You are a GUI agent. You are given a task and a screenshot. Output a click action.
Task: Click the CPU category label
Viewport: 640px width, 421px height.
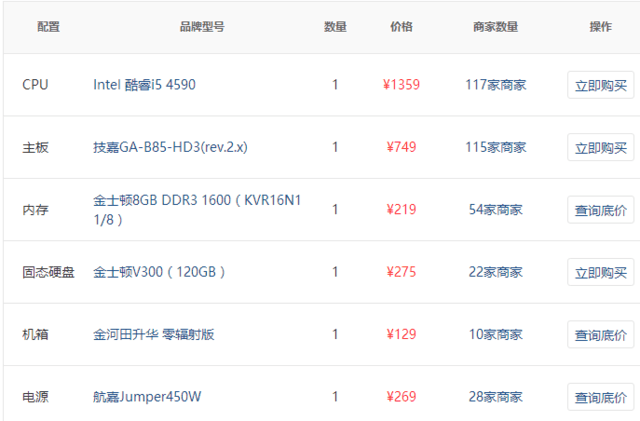tap(35, 85)
